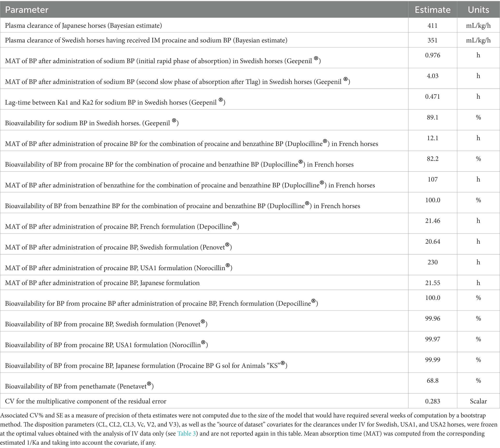Viewport: 500px width, 448px height.
Task: Select 'Plasma clearance of Japanese horses' row text
Action: click(x=83, y=26)
